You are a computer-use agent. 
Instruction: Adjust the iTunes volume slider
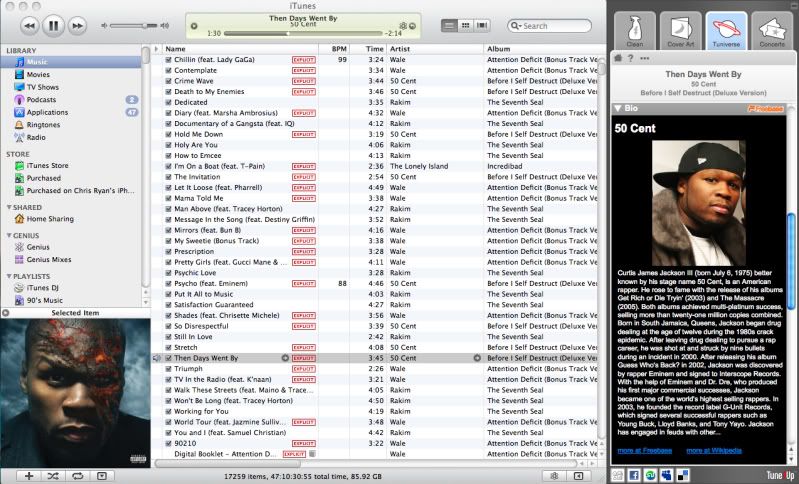tap(135, 25)
